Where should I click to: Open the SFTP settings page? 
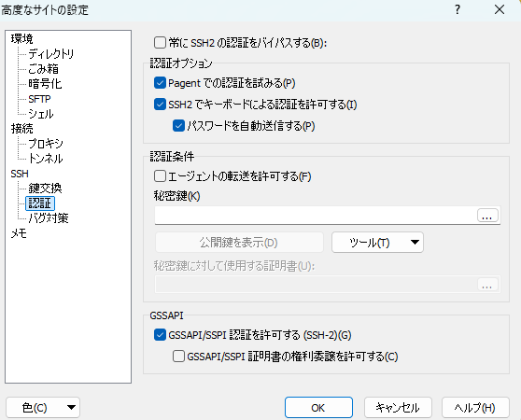[x=39, y=99]
